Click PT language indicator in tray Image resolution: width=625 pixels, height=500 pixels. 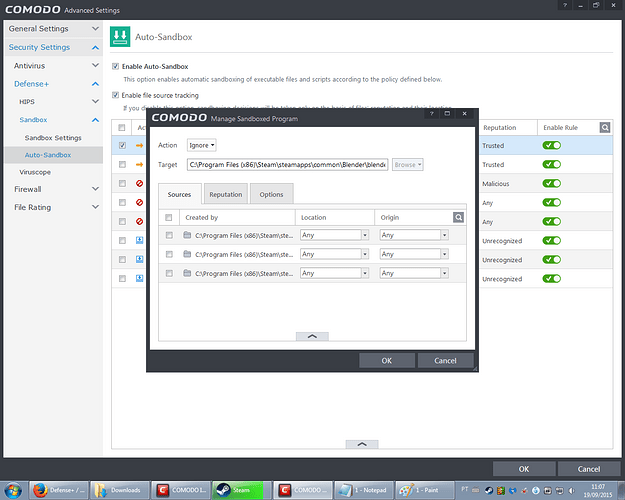pos(465,489)
